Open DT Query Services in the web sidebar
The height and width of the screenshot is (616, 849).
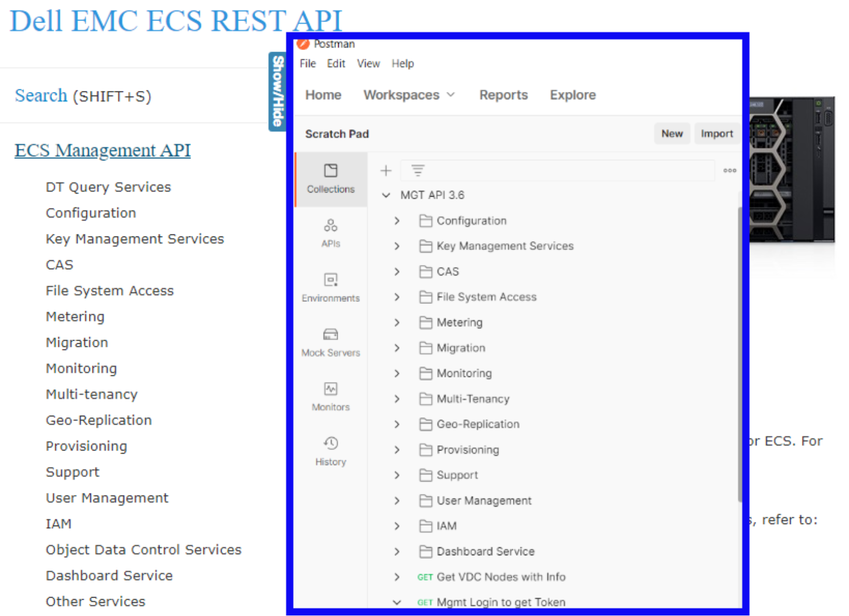[x=108, y=187]
